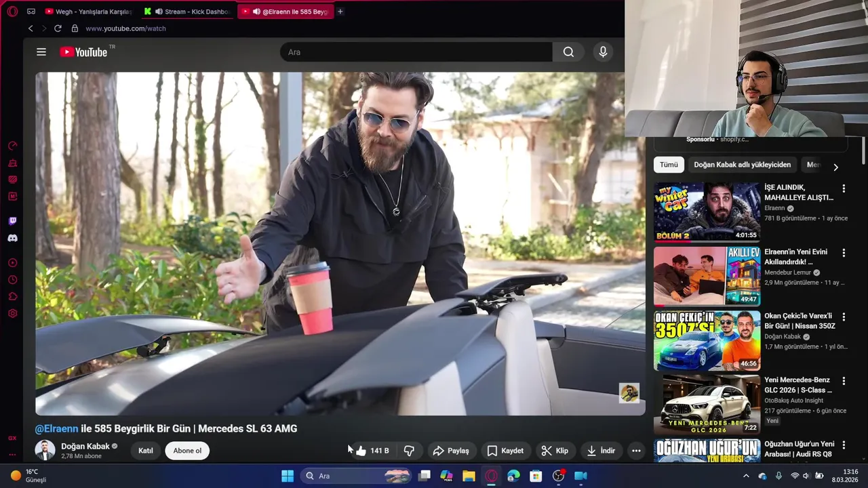Open options for Oğuzhan Uğur'un Yeni Arabası
The height and width of the screenshot is (488, 868).
(844, 445)
